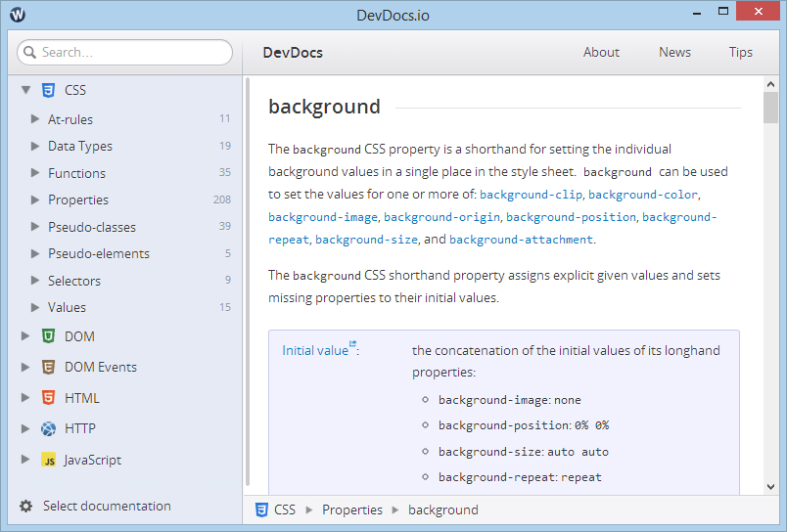This screenshot has height=532, width=787.
Task: Open the background-image link
Action: [x=323, y=217]
